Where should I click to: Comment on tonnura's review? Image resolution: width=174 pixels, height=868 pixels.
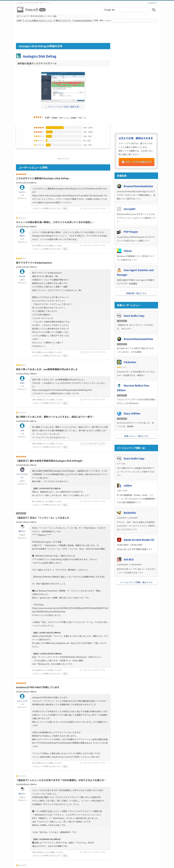click(93, 352)
